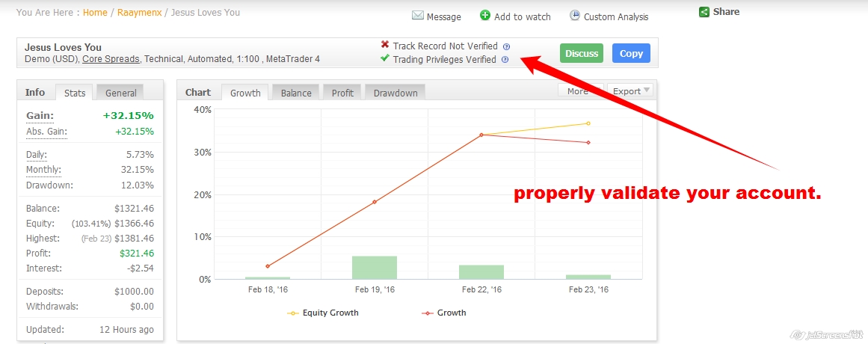Click the Interest value -$2.54

pos(140,268)
